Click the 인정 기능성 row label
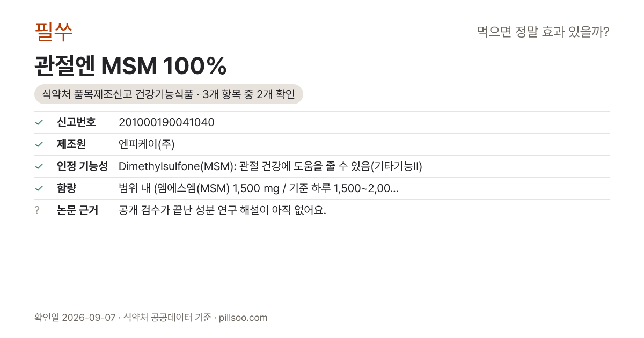The width and height of the screenshot is (644, 338). point(82,166)
